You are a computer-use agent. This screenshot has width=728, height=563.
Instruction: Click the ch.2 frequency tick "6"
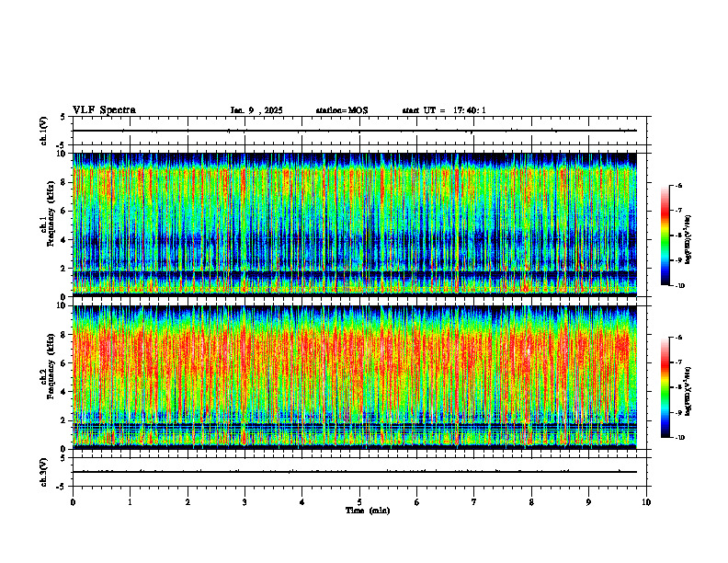tap(64, 363)
